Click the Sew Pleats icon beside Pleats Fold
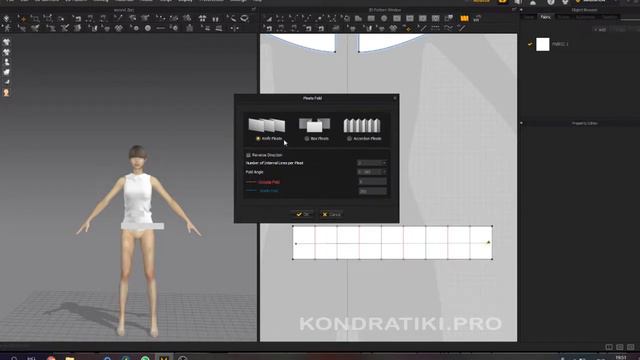 pyautogui.click(x=476, y=18)
